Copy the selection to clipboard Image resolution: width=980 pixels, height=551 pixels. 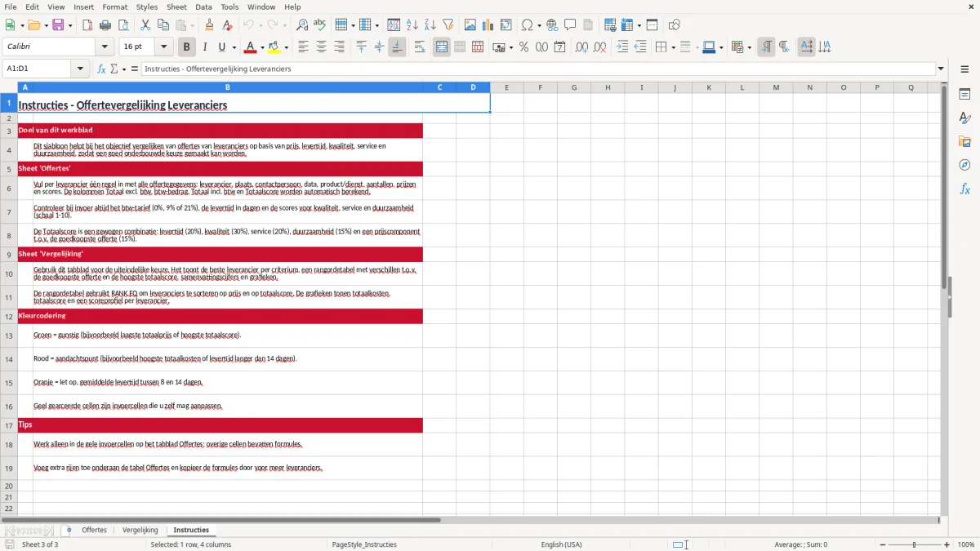[163, 25]
